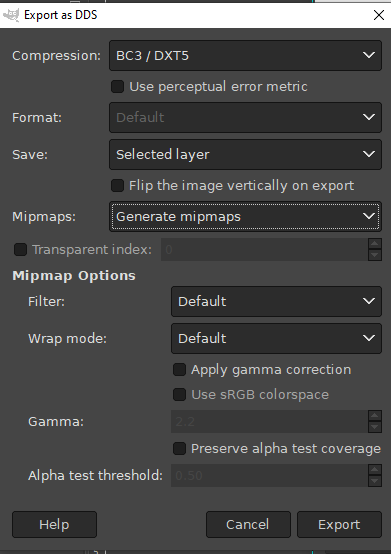Enable Use perceptual error metric checkbox
Image resolution: width=391 pixels, height=554 pixels.
(117, 87)
